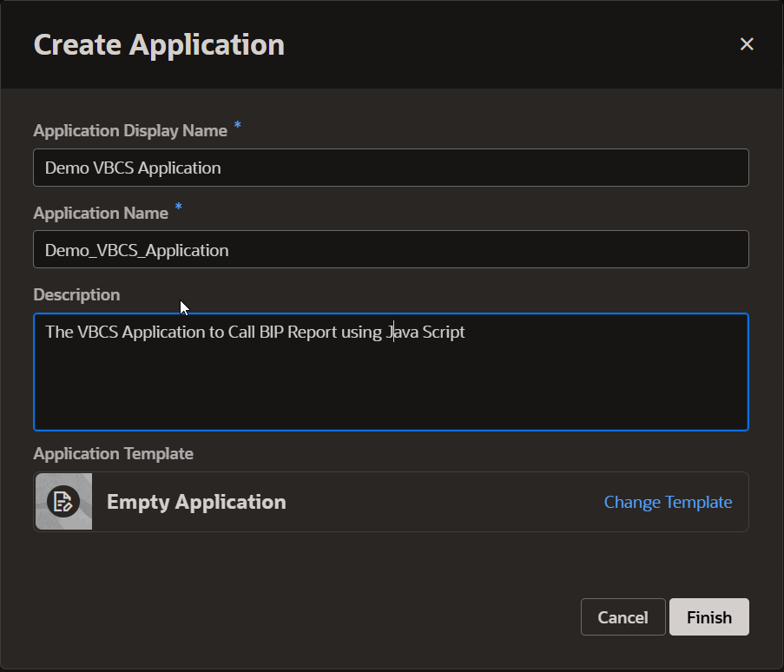Click the Application Template label
Screen dimensions: 784x672
coord(114,453)
